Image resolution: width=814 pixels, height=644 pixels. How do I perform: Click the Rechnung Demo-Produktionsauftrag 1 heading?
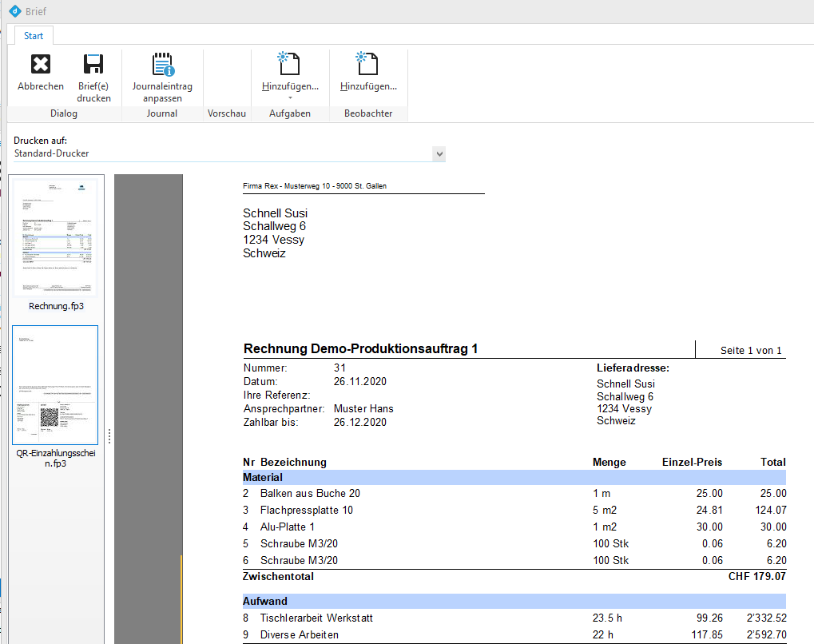tap(360, 349)
